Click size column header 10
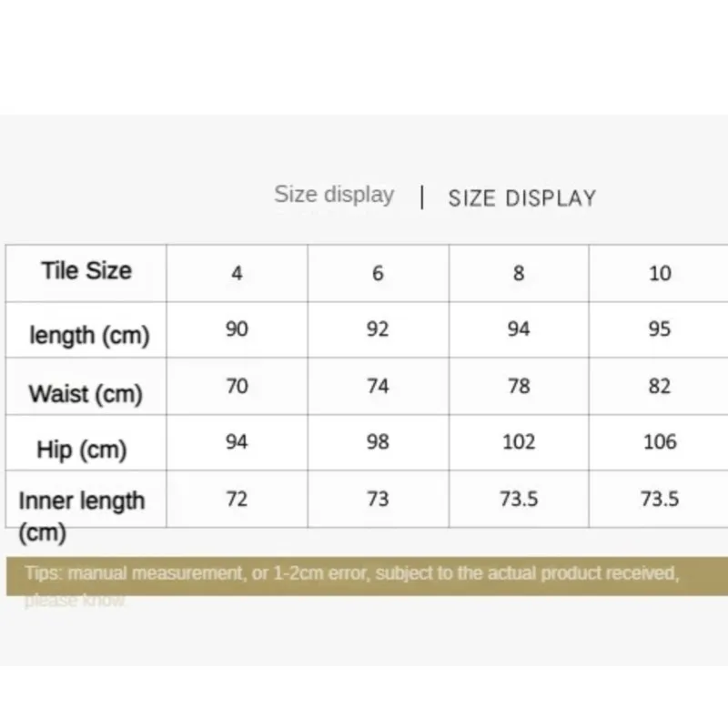 [x=660, y=273]
